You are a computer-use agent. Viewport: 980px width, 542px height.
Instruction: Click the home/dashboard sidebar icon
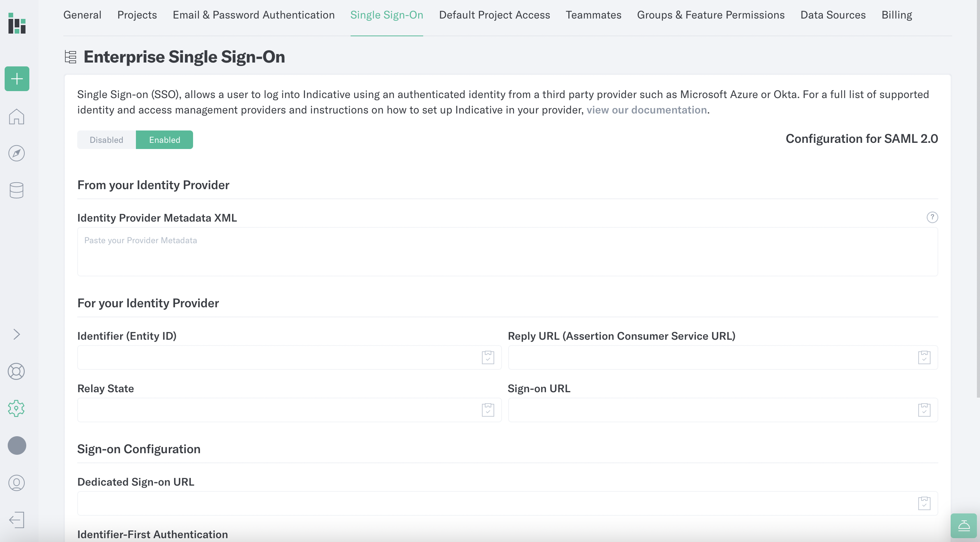pos(17,117)
